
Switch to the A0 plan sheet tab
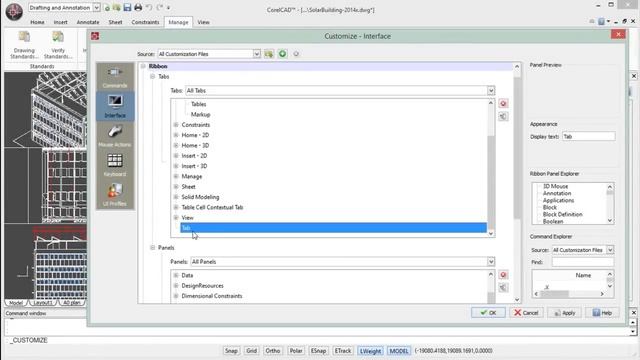point(72,303)
